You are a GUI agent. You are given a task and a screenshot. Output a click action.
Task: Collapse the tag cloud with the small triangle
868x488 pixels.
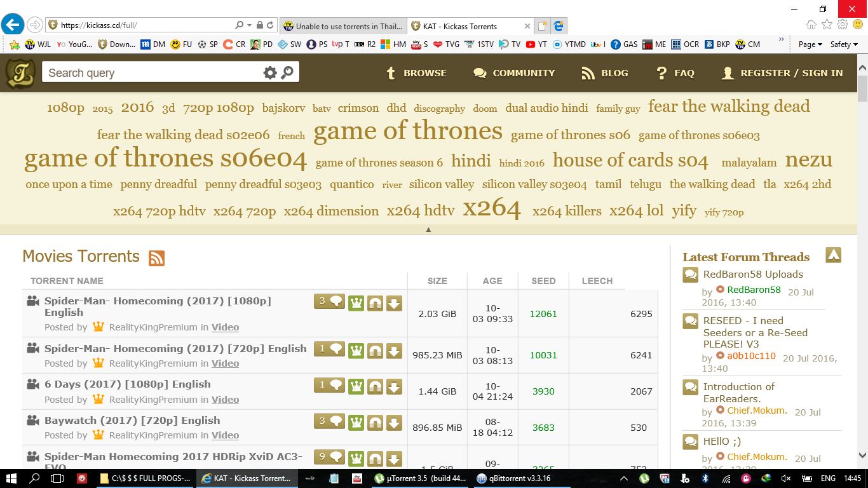pos(428,229)
